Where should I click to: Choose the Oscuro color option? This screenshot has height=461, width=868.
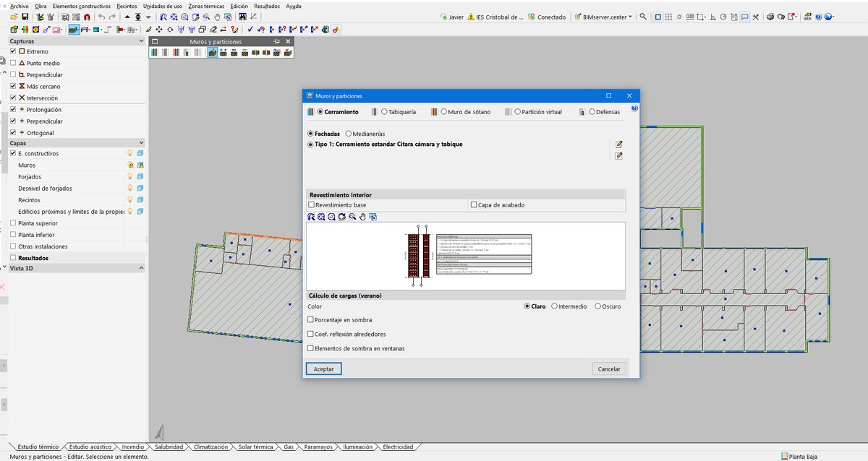[x=597, y=306]
